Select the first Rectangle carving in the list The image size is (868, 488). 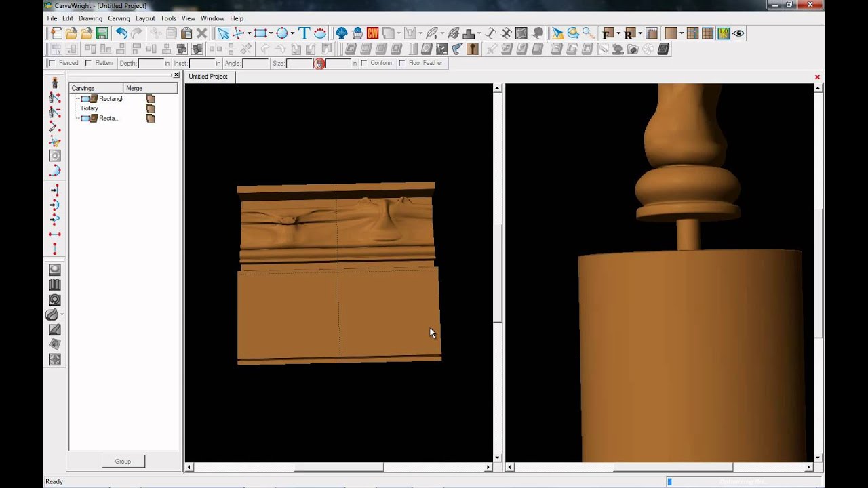pos(111,99)
